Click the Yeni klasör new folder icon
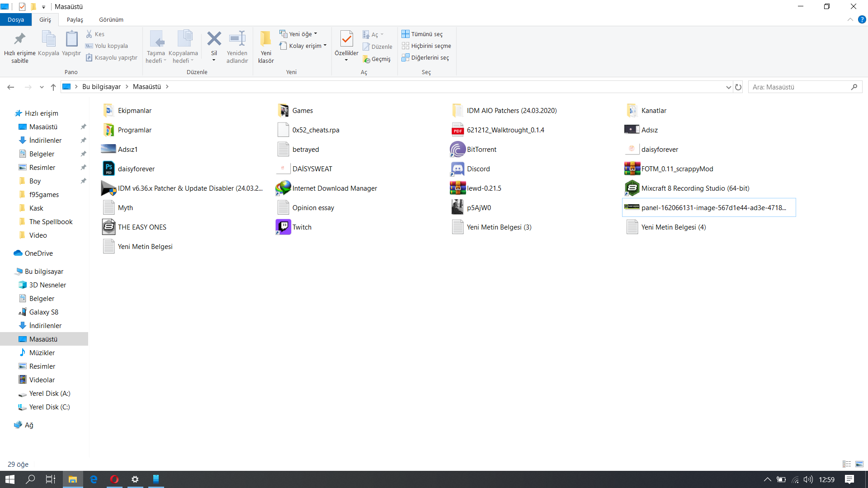Screen dimensions: 868x488 tap(266, 39)
